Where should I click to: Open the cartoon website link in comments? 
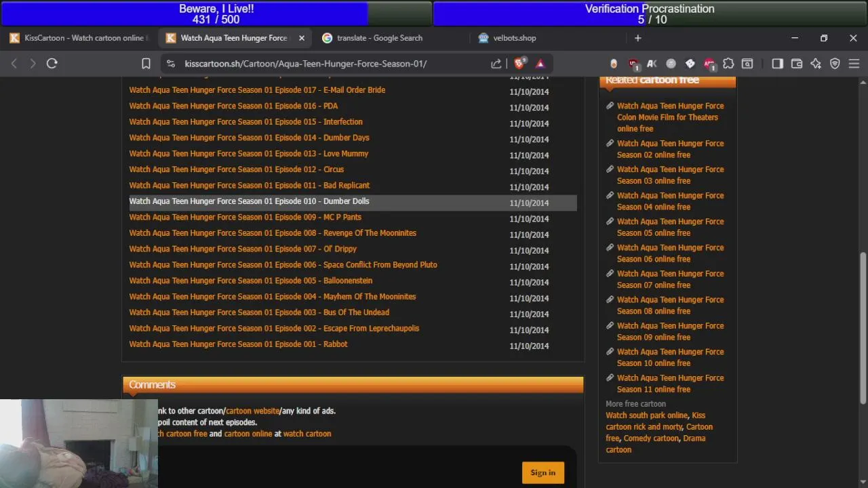coord(252,411)
